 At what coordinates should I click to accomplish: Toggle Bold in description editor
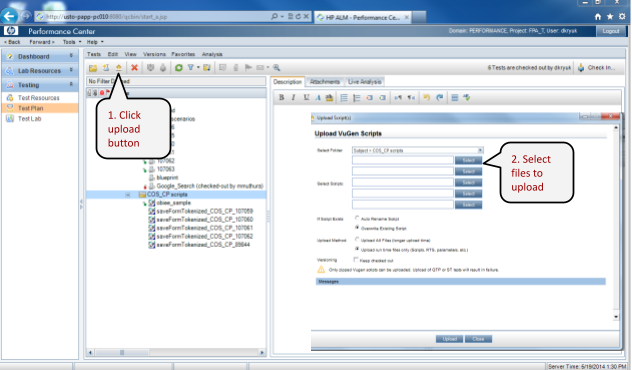click(x=281, y=97)
